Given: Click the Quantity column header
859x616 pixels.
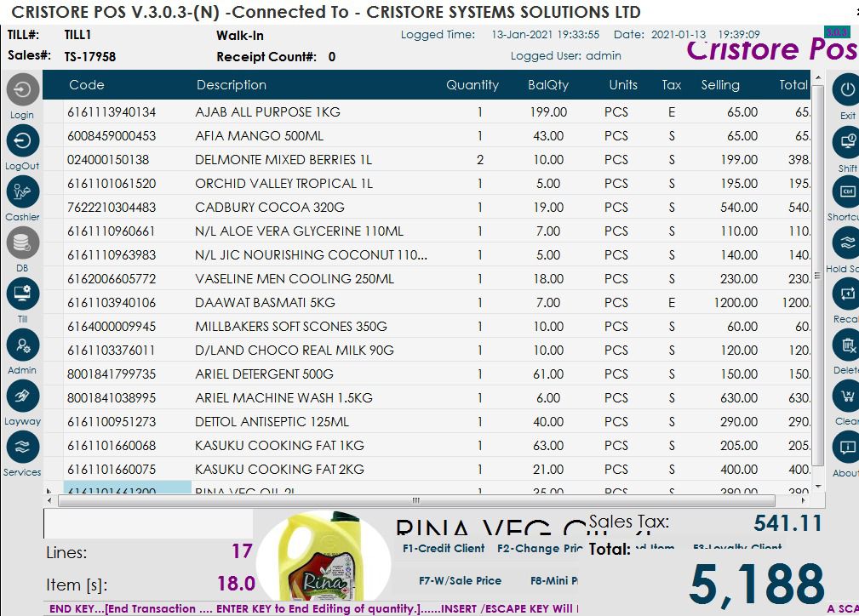Looking at the screenshot, I should pos(472,85).
